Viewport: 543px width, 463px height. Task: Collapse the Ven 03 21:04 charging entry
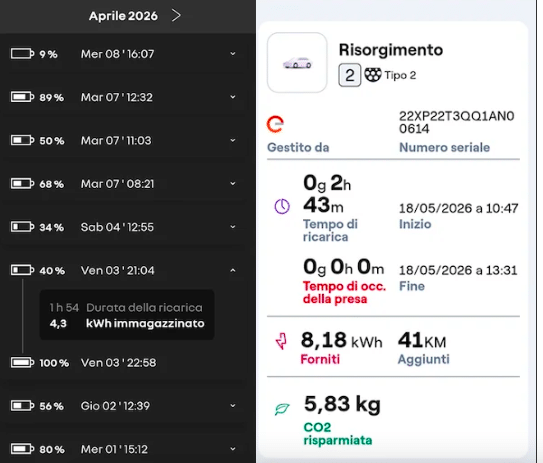233,270
